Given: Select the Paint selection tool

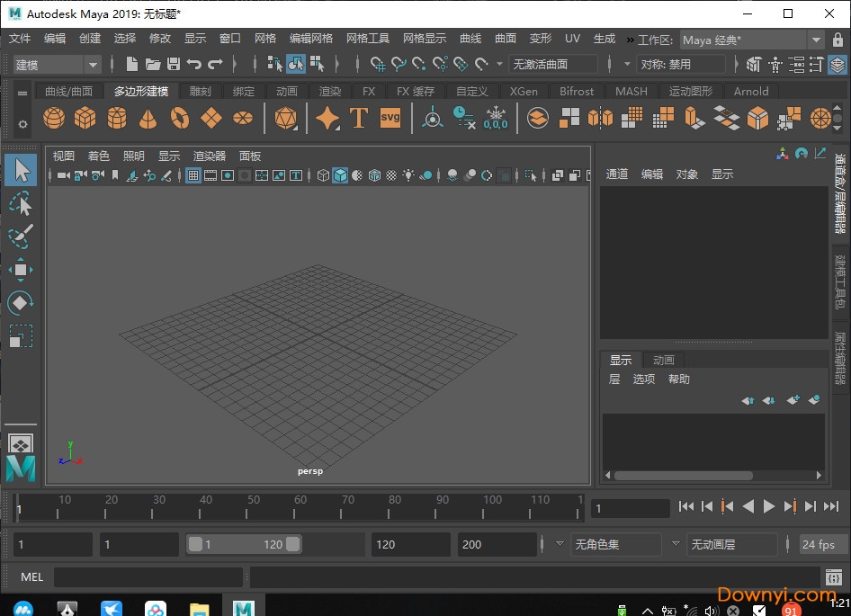Looking at the screenshot, I should [20, 237].
